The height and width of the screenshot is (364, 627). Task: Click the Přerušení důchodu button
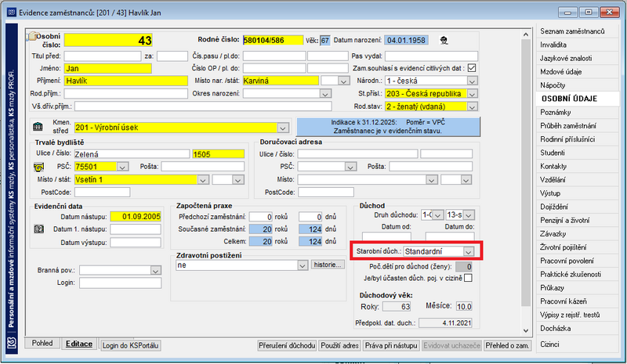point(287,346)
